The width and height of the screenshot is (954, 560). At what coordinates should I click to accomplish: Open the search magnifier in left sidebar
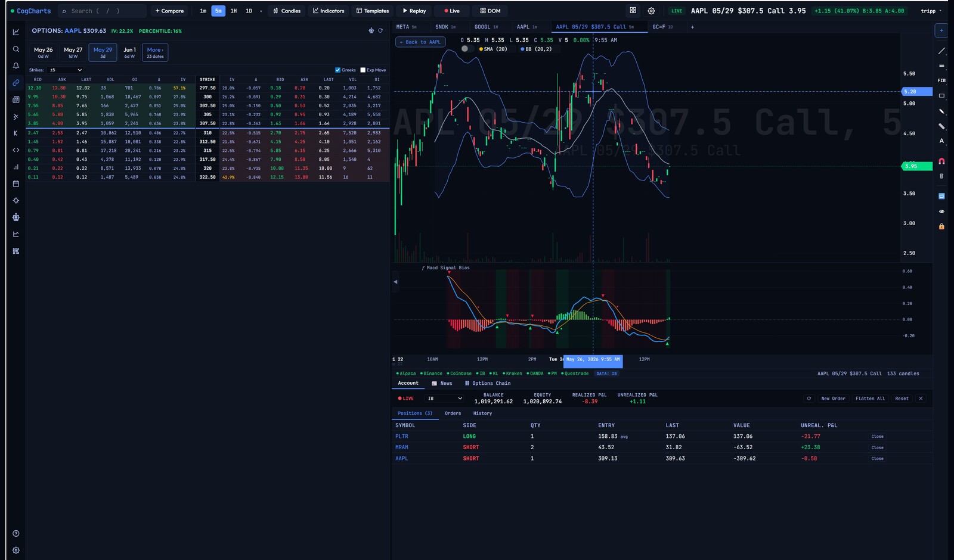16,49
